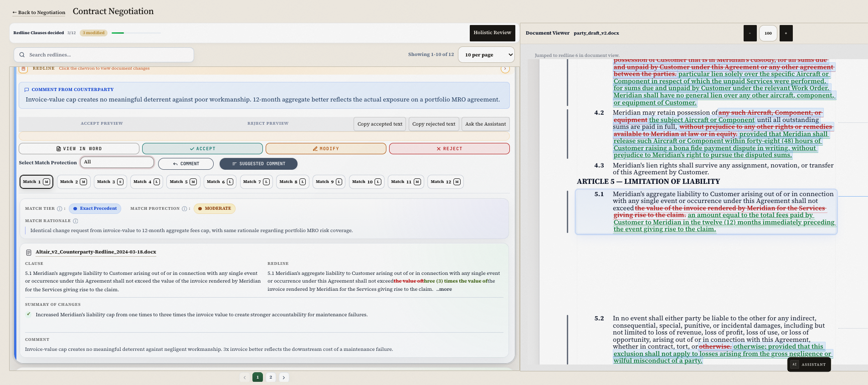Image resolution: width=868 pixels, height=385 pixels.
Task: Click the Suggested Comment button
Action: pyautogui.click(x=258, y=164)
